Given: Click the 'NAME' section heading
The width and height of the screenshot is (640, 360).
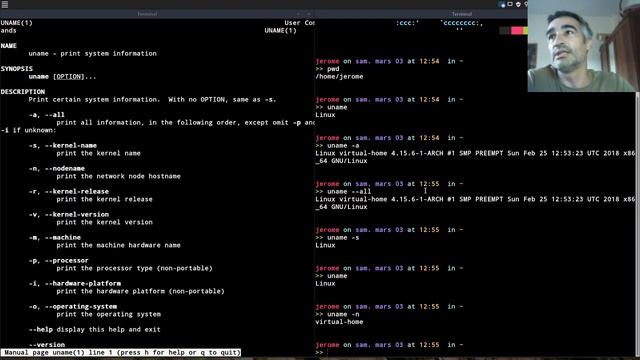Looking at the screenshot, I should coord(9,46).
